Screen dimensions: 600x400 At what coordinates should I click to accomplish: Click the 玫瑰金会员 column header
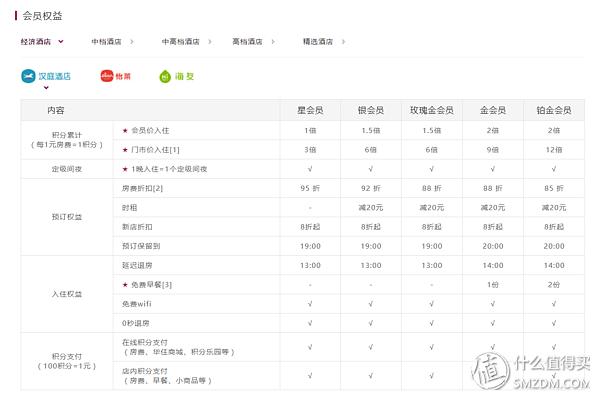click(x=432, y=110)
